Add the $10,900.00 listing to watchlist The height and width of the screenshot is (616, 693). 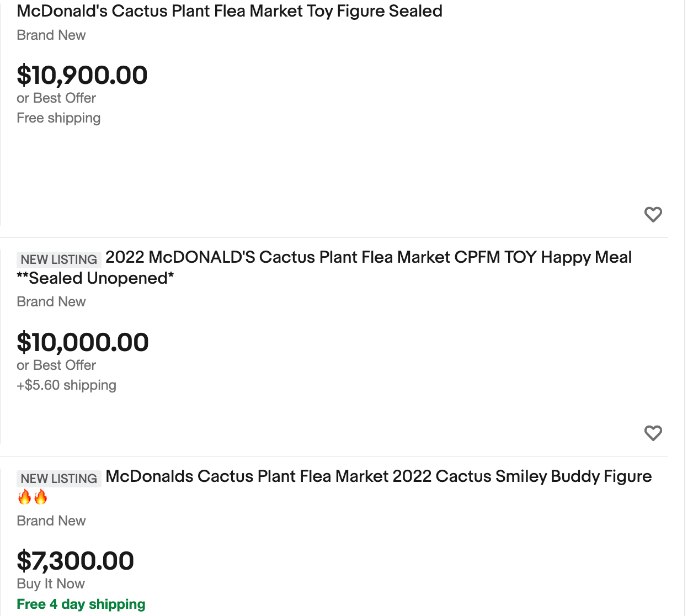click(x=653, y=214)
